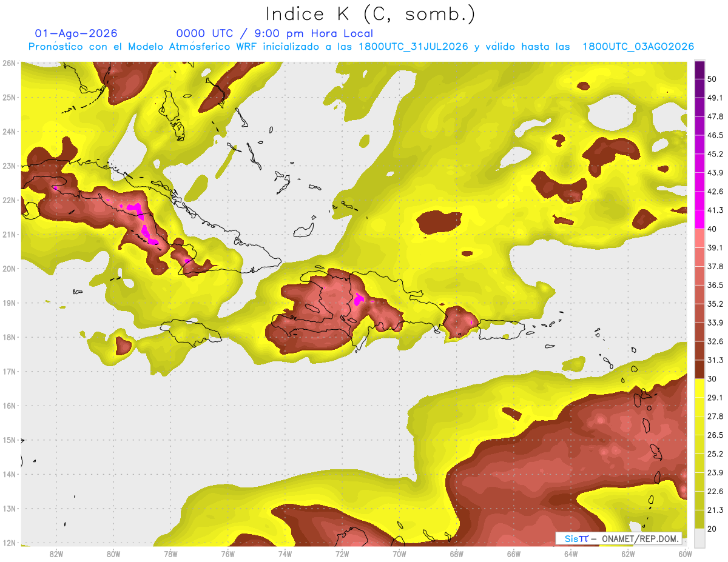728x562 pixels.
Task: Click the "62W" longitude label
Action: pos(628,554)
